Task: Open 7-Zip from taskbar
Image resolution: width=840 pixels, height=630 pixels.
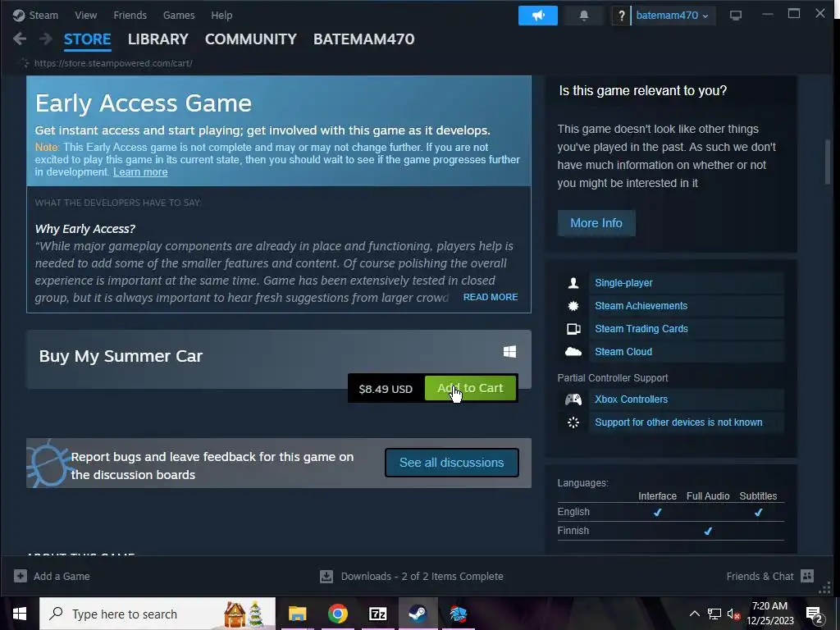Action: pos(377,614)
